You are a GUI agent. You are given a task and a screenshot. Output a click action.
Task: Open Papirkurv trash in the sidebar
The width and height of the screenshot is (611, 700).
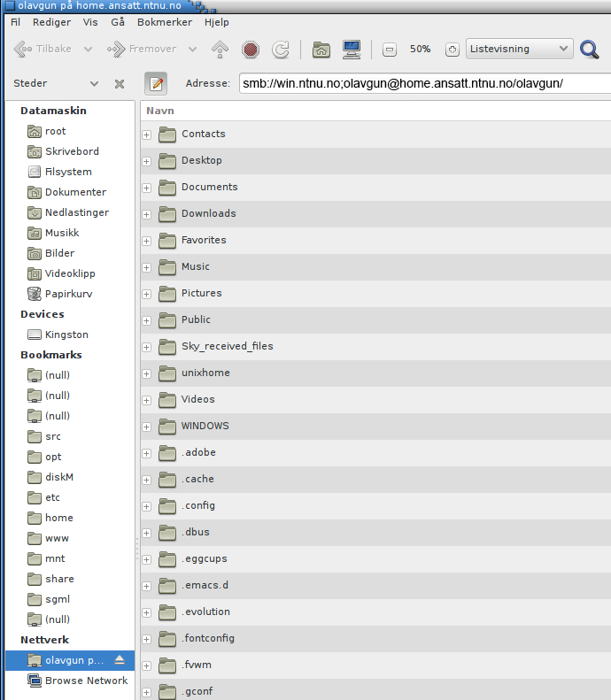pos(70,294)
